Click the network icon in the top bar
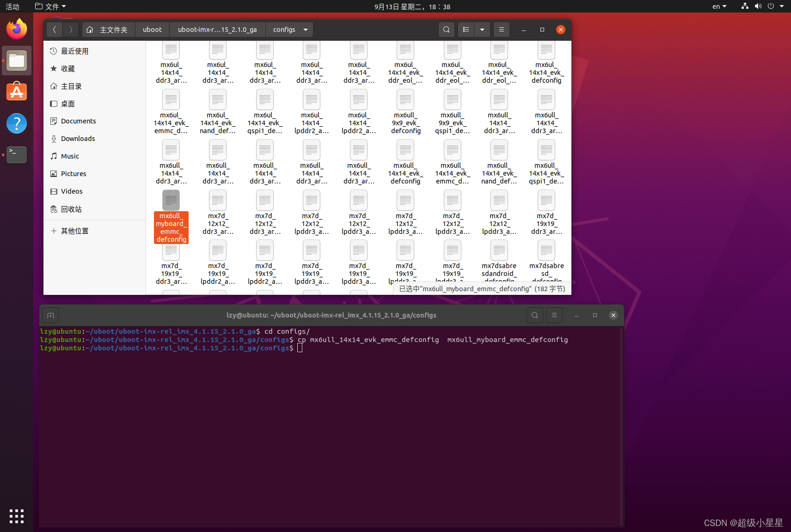791x532 pixels. pos(744,6)
